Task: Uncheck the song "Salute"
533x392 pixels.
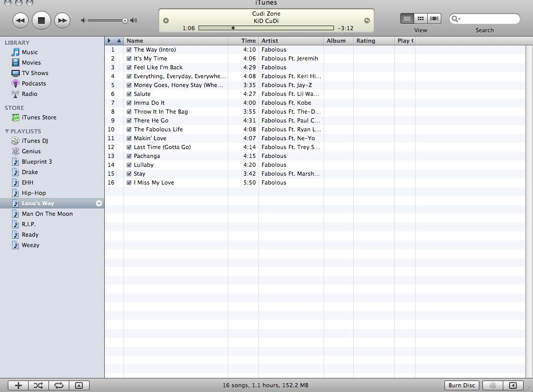Action: tap(129, 94)
